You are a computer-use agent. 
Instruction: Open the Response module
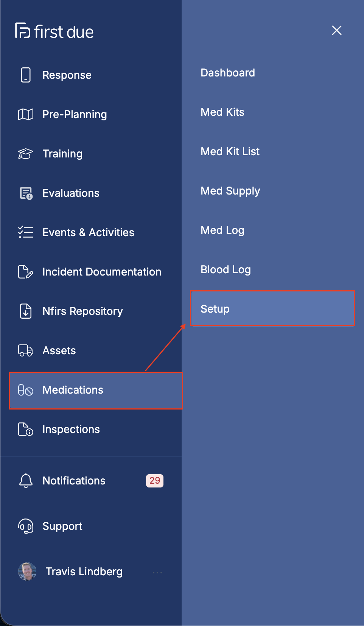click(x=67, y=75)
